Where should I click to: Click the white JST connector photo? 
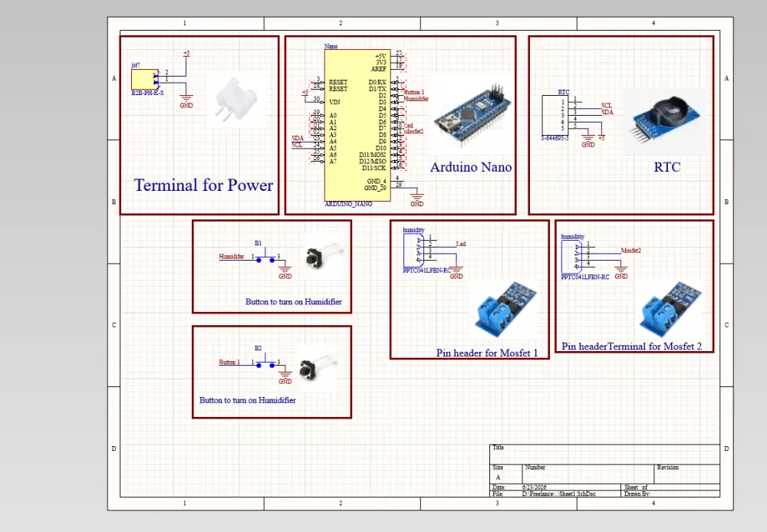click(x=236, y=100)
